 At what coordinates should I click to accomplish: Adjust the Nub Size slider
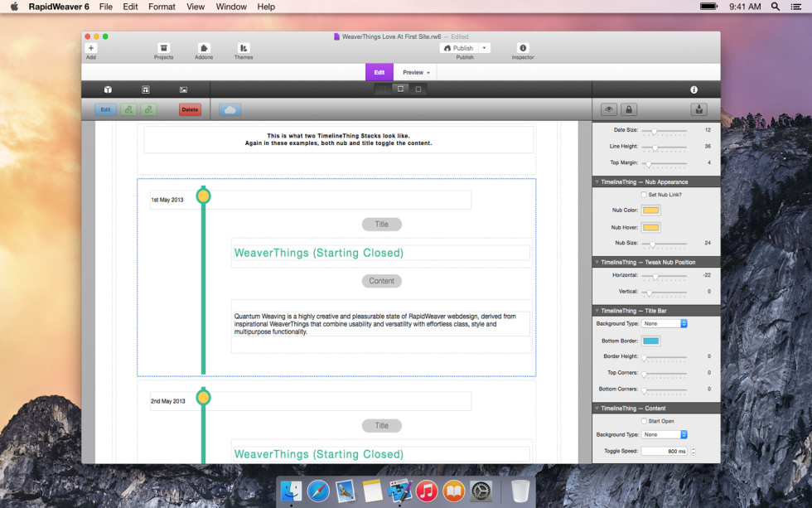click(653, 244)
